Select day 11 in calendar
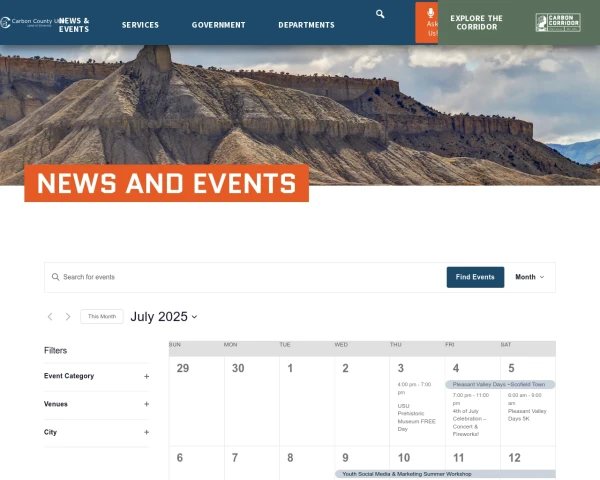 pyautogui.click(x=458, y=458)
